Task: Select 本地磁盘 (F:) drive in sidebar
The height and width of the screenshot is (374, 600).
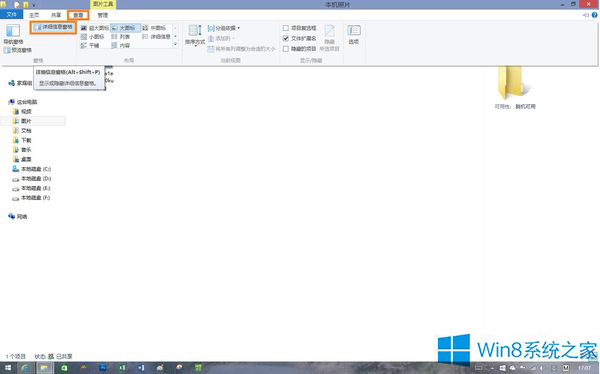Action: pos(32,198)
